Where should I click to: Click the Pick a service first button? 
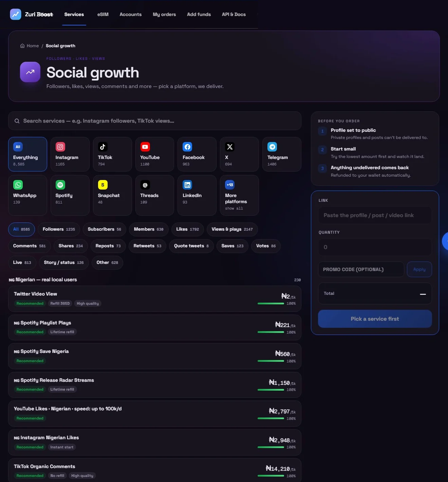coord(375,319)
